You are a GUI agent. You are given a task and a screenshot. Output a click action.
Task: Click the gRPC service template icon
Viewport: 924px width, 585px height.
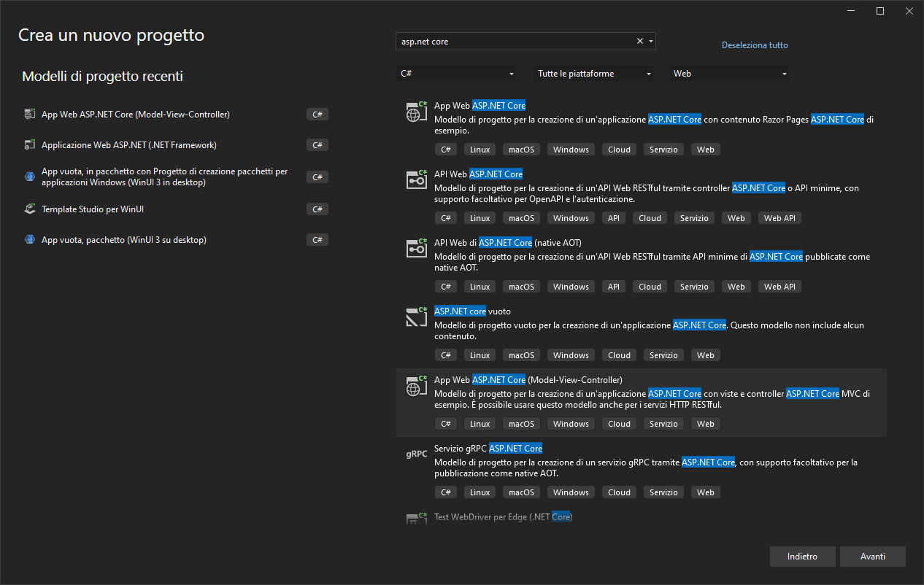(416, 454)
